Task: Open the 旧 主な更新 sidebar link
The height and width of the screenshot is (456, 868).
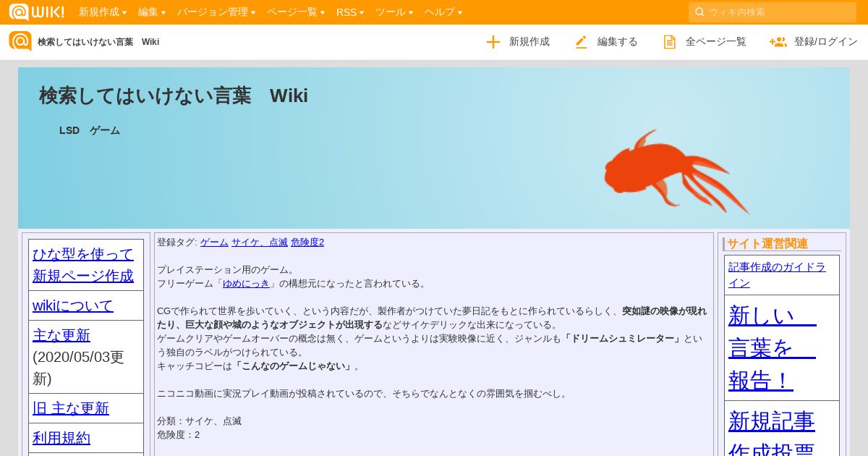Action: tap(71, 408)
